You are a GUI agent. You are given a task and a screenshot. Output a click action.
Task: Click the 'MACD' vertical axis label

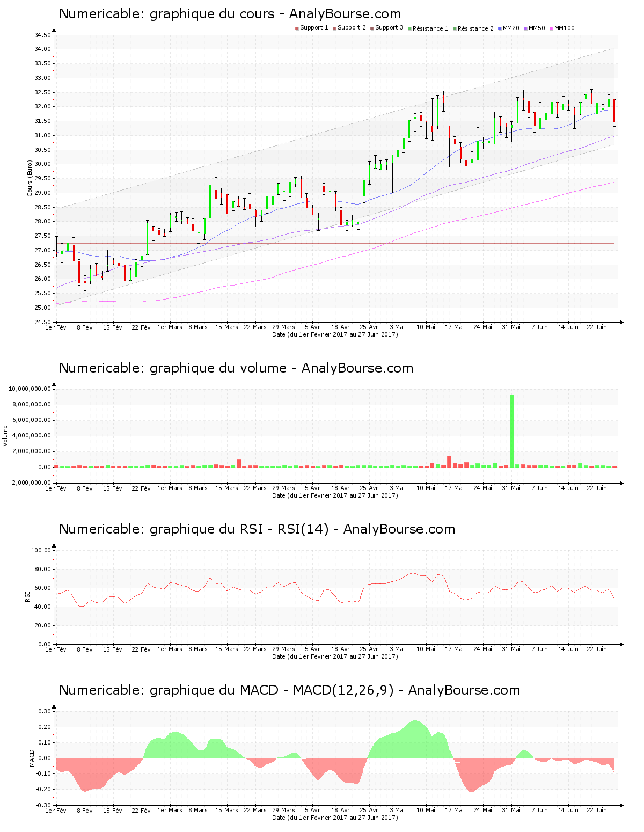[32, 758]
